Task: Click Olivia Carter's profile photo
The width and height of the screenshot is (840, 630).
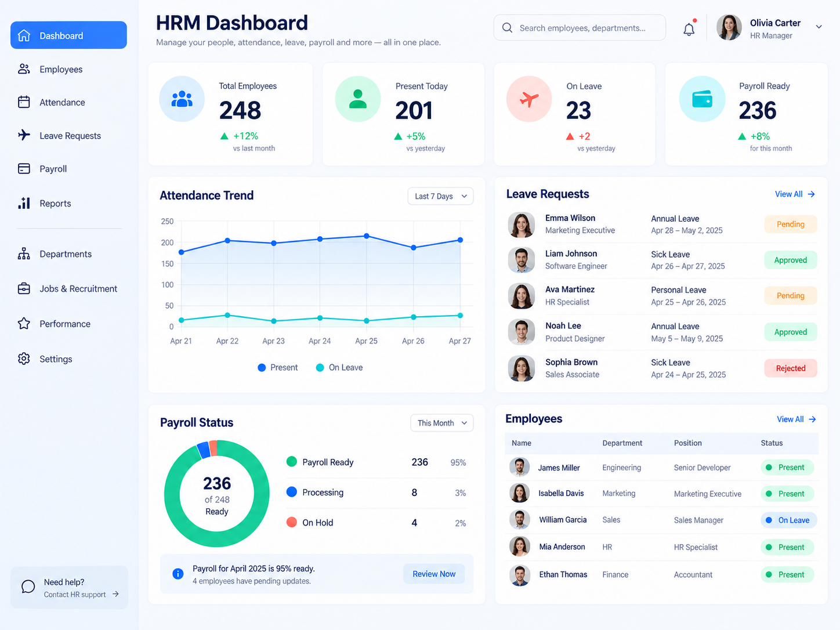Action: pos(729,27)
